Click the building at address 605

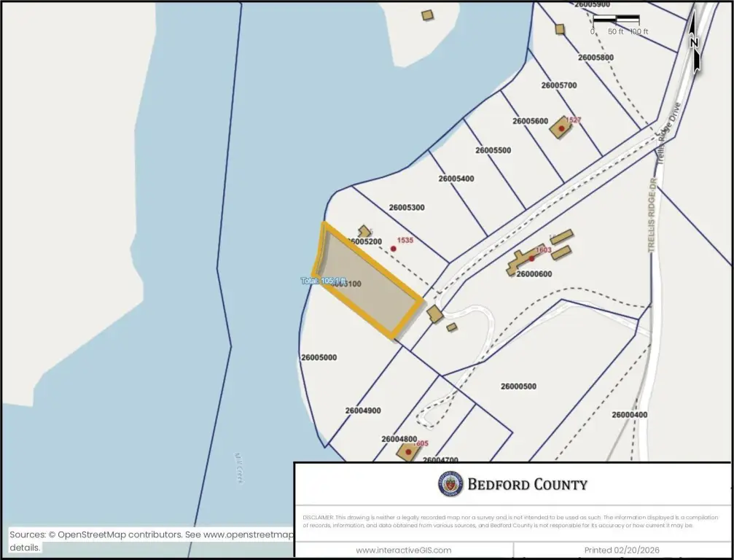(407, 452)
